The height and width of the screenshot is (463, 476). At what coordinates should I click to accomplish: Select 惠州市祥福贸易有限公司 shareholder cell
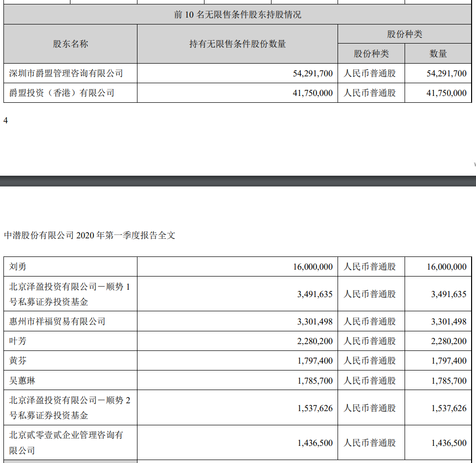[x=57, y=322]
